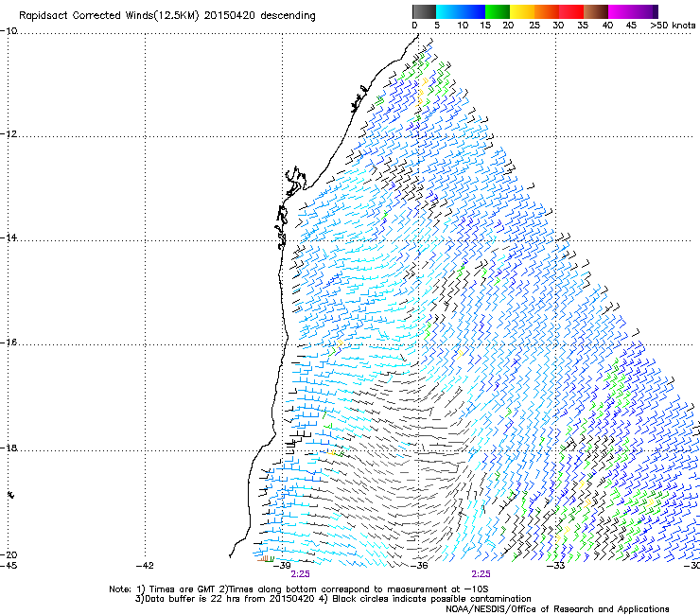The height and width of the screenshot is (615, 700).
Task: Click the orange 25-30 knots color band
Action: pos(547,11)
